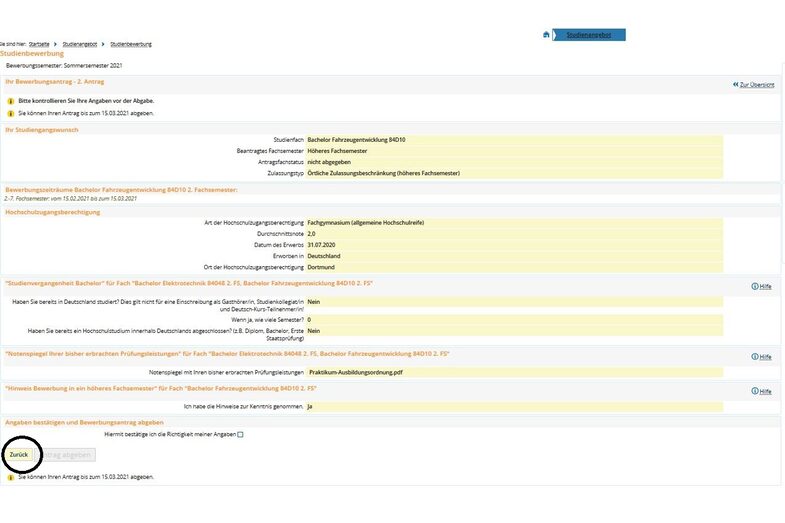Click info icon beside top deadline notice
785x523 pixels.
(11, 114)
